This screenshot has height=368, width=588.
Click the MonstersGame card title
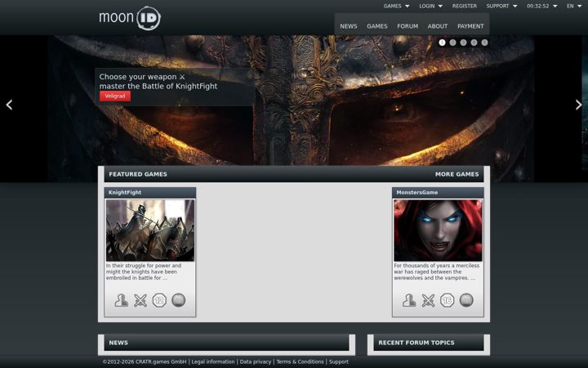click(x=417, y=192)
